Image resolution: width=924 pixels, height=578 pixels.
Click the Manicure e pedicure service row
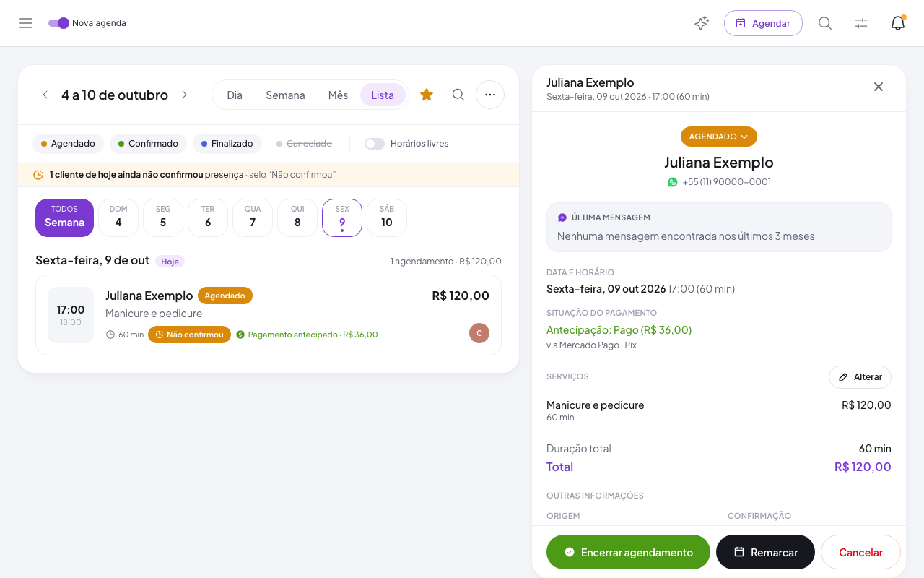(x=719, y=410)
